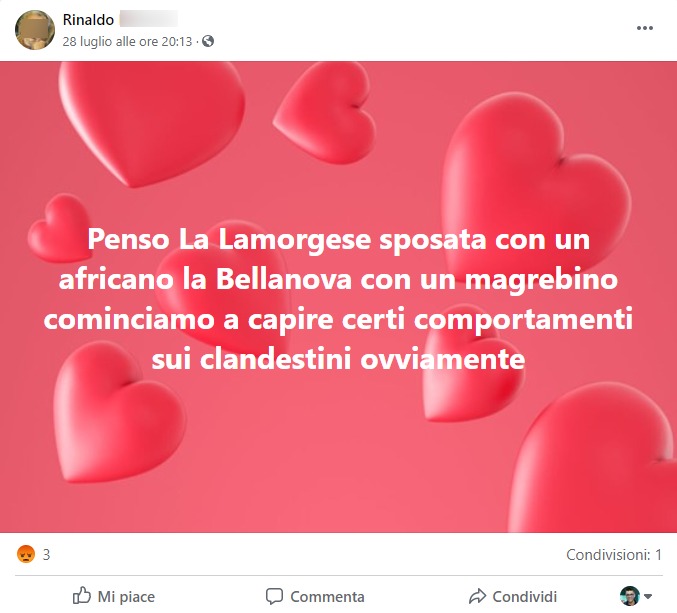This screenshot has width=677, height=613.
Task: Click the small profile avatar near Condividi
Action: [x=630, y=596]
